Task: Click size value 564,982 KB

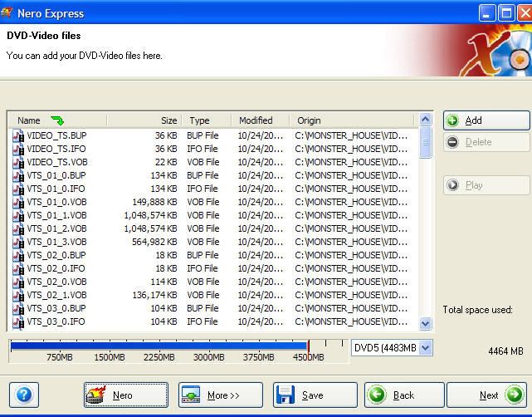Action: 154,242
